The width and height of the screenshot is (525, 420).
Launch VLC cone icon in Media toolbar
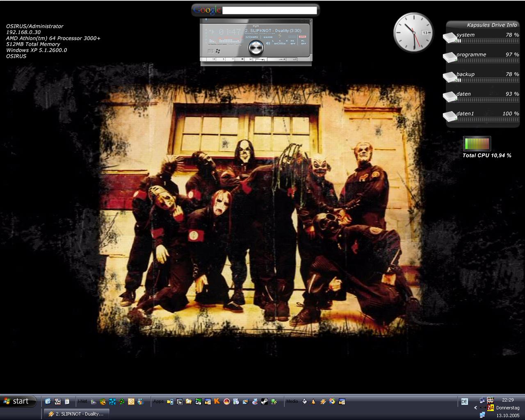[x=313, y=402]
